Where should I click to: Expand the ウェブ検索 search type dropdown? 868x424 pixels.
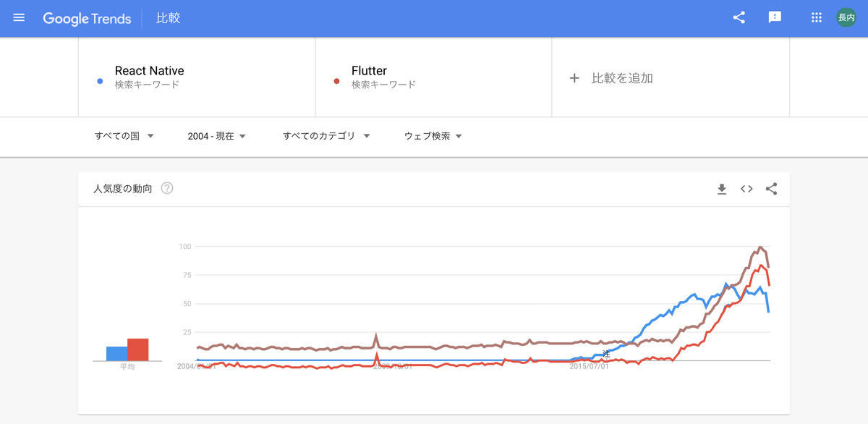pyautogui.click(x=433, y=136)
